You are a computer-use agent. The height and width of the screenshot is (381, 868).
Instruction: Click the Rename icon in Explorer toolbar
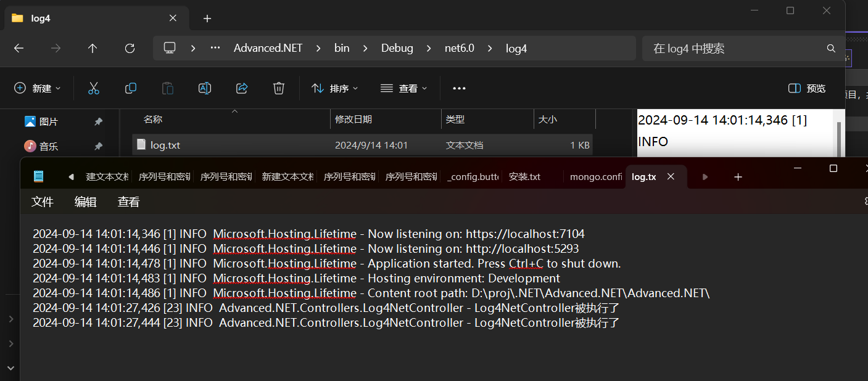205,88
